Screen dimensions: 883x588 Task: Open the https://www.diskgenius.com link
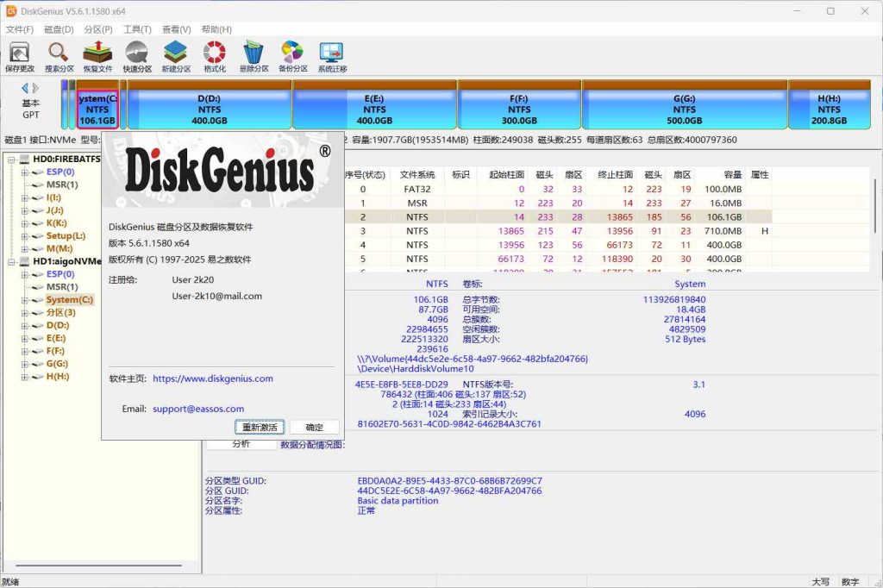(x=213, y=378)
